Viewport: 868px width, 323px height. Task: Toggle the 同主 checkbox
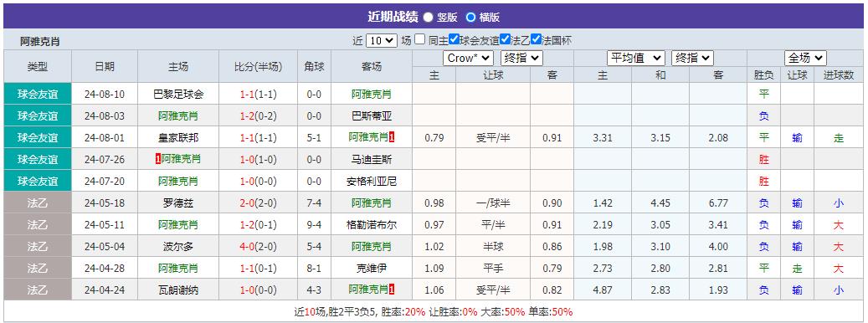[420, 40]
